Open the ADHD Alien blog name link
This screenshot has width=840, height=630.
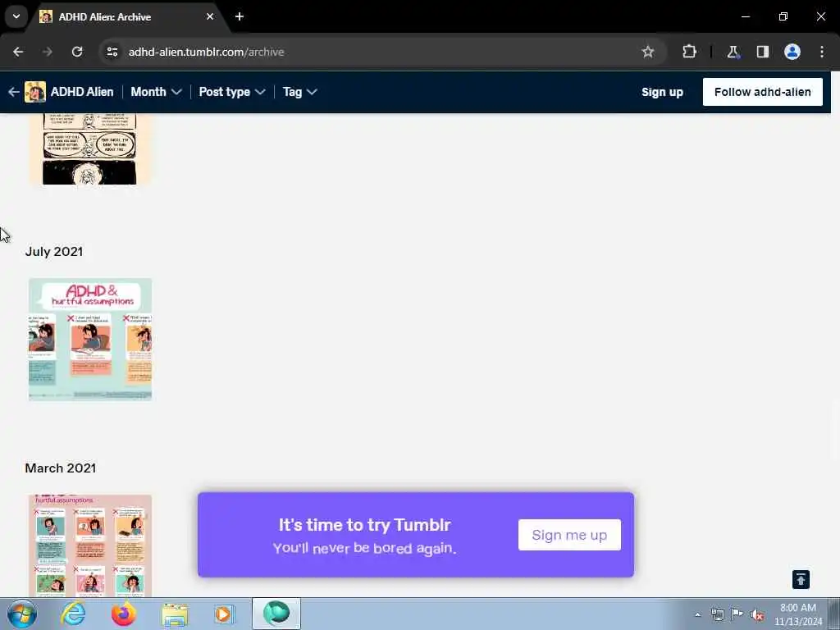(82, 92)
